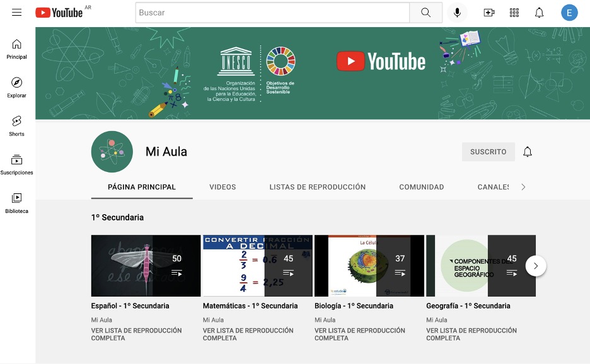Viewport: 590px width, 364px height.
Task: Open Explorar in the sidebar
Action: (x=17, y=87)
